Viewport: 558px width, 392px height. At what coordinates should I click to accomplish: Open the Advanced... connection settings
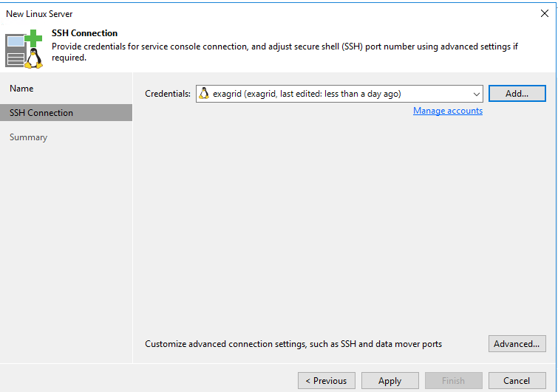click(517, 344)
